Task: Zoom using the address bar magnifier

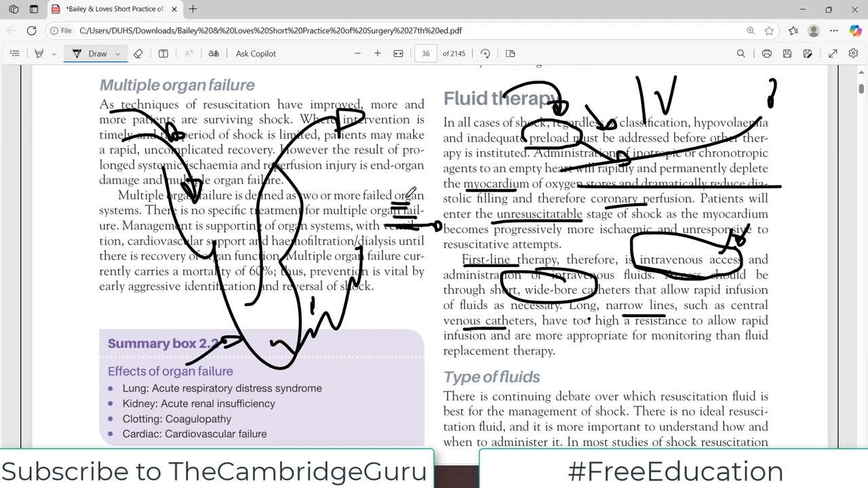Action: (x=751, y=30)
